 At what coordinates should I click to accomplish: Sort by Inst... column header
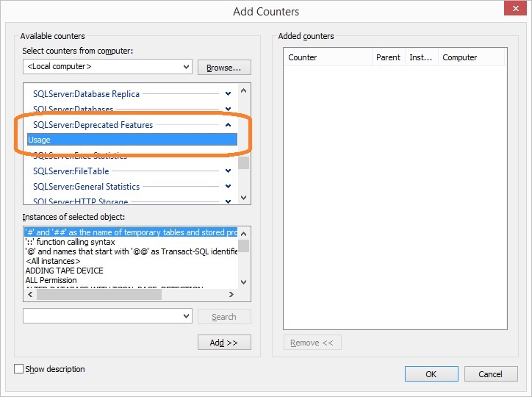pos(421,57)
